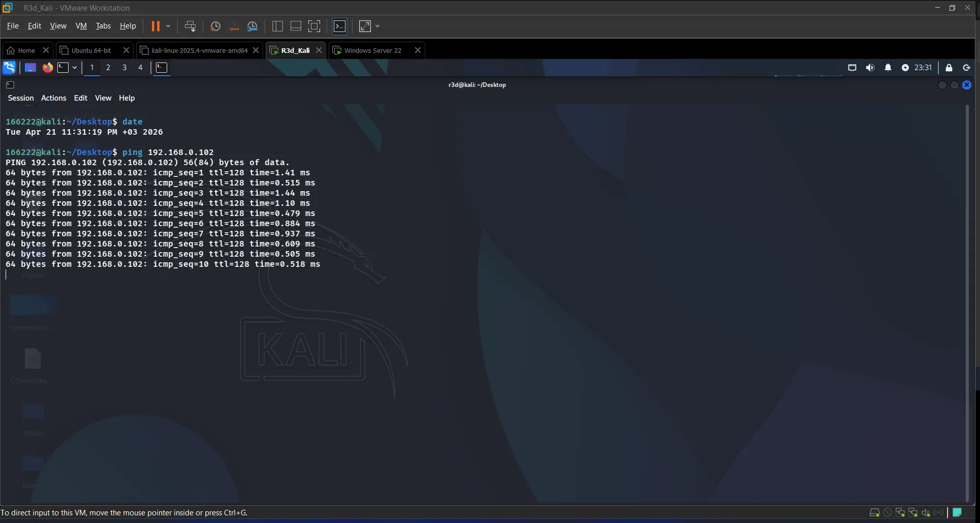980x523 pixels.
Task: Open the terminal View menu
Action: (103, 98)
